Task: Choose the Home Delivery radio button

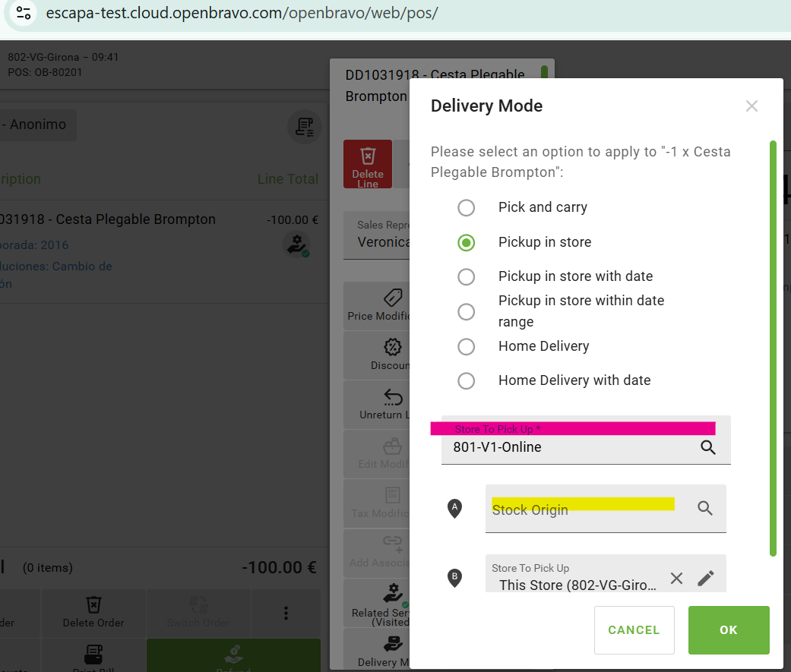Action: point(466,346)
